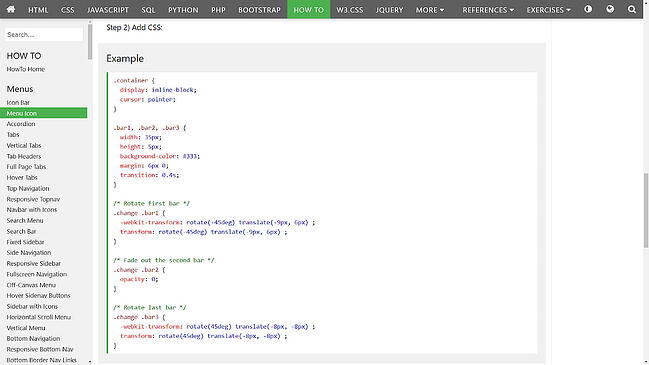Image resolution: width=649 pixels, height=365 pixels.
Task: Open the Search Menu link
Action: coord(25,221)
